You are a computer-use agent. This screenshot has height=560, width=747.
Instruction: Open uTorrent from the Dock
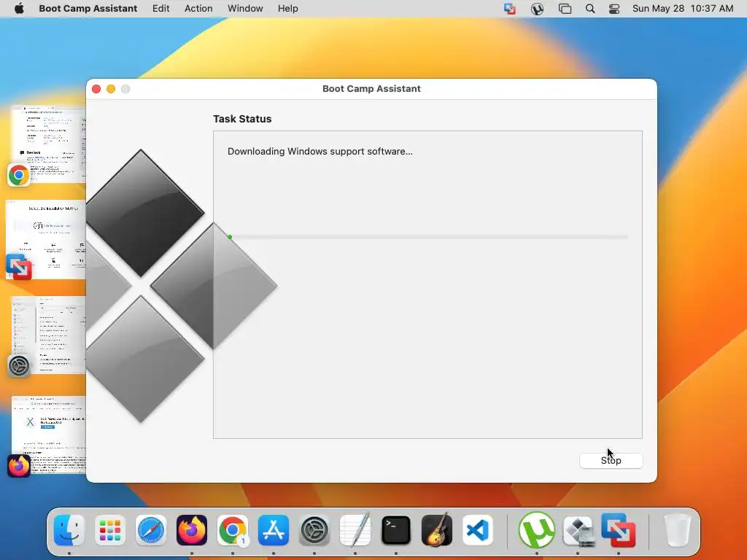pyautogui.click(x=537, y=530)
